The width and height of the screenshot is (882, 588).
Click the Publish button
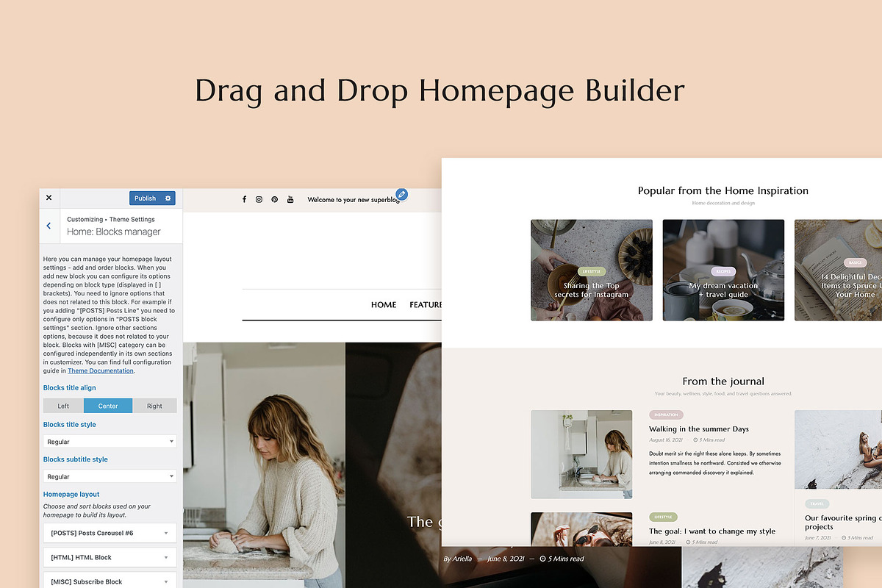(x=145, y=198)
